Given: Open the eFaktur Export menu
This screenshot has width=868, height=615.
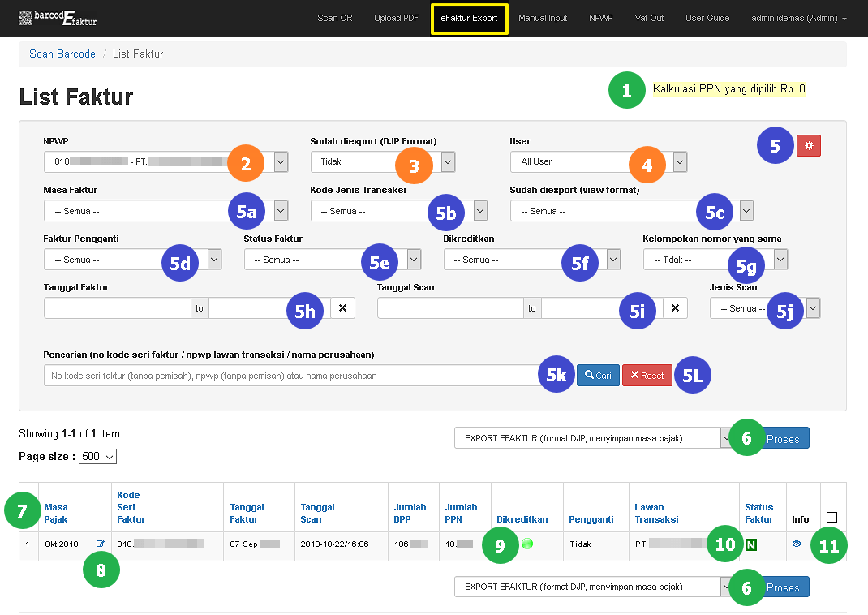Looking at the screenshot, I should click(x=470, y=19).
